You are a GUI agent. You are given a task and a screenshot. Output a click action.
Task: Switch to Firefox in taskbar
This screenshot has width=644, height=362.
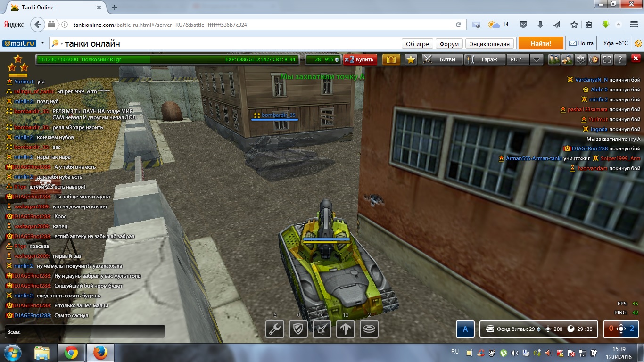[100, 353]
